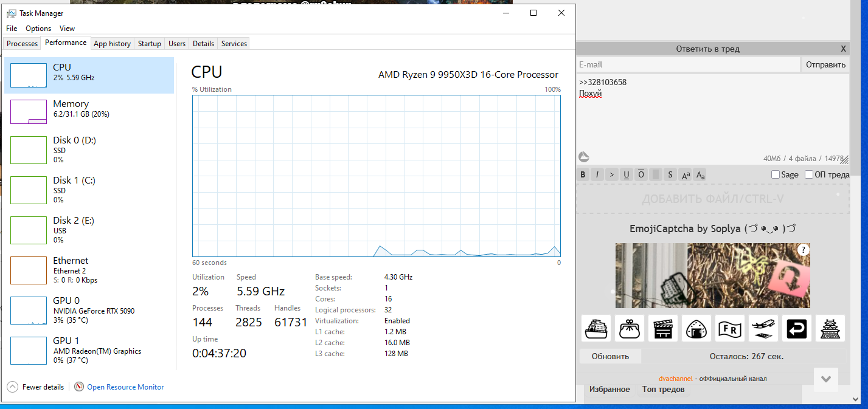Click the sail icon under the message box
The height and width of the screenshot is (409, 868).
583,157
